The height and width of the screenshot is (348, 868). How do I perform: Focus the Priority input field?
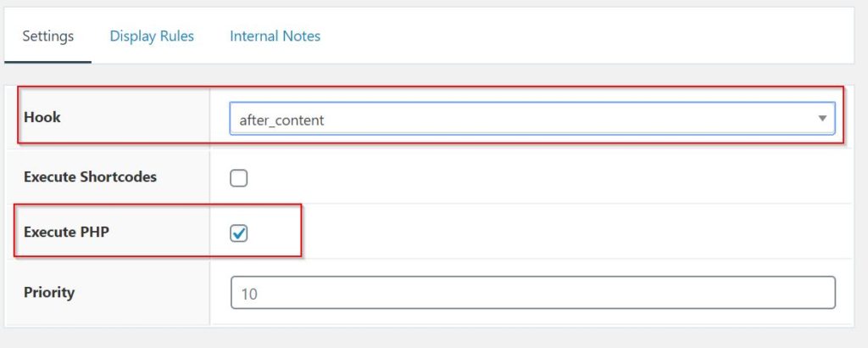click(532, 293)
